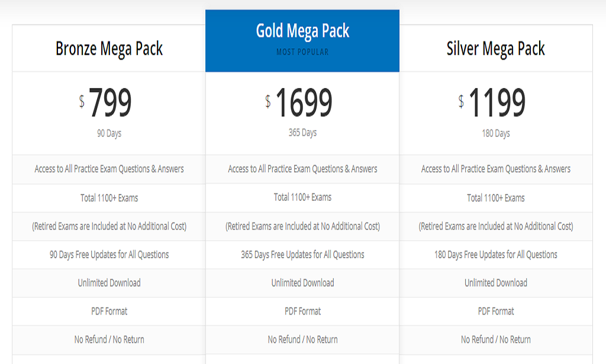Click Gold Access to All Practice Exam row
Screen dimensions: 606x364
pyautogui.click(x=302, y=169)
